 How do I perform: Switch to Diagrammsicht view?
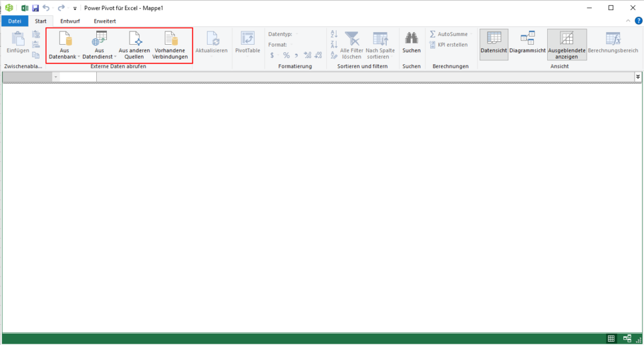(x=527, y=43)
